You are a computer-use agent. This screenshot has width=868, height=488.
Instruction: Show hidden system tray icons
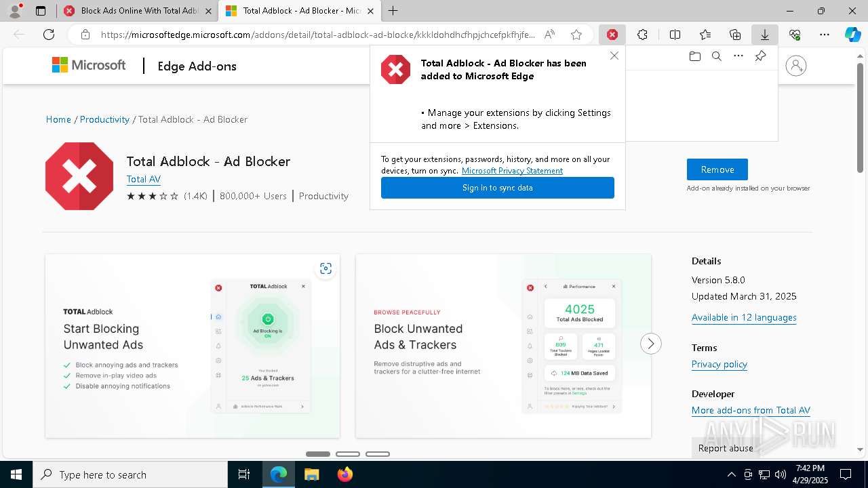pyautogui.click(x=731, y=474)
